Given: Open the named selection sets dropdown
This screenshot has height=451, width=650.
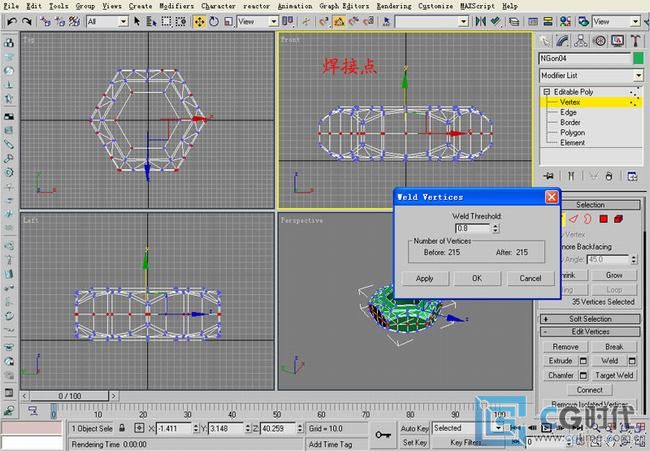Looking at the screenshot, I should (432, 21).
